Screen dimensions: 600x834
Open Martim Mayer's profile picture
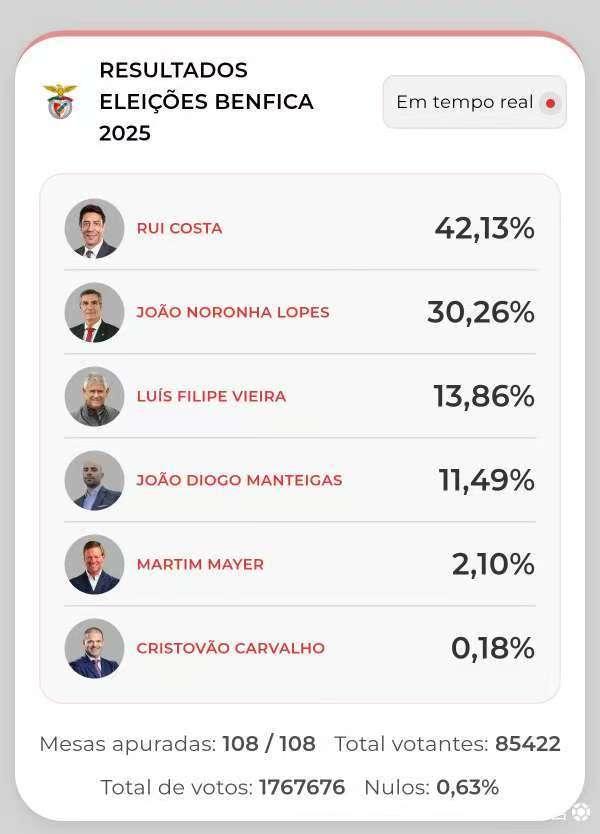pos(94,564)
